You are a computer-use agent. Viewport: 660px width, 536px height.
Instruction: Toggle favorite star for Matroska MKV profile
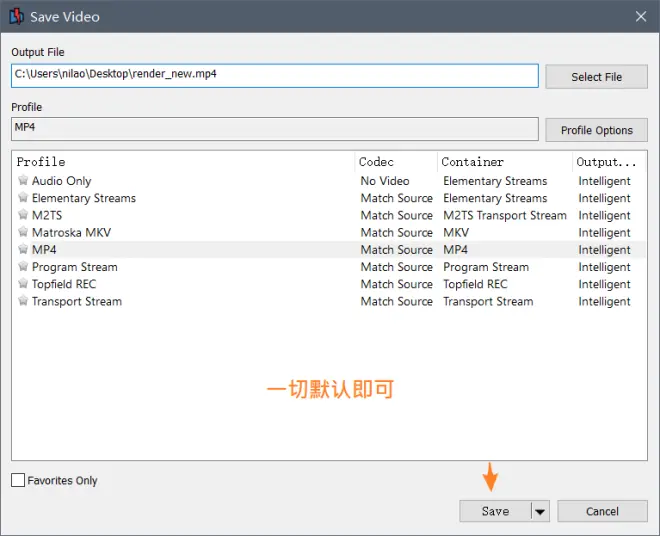[23, 232]
